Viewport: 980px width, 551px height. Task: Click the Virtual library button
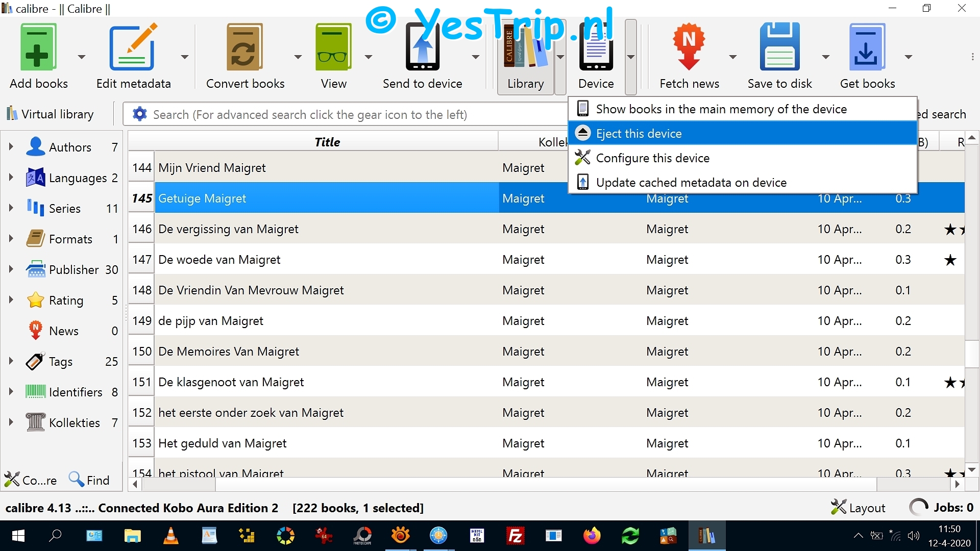point(50,114)
